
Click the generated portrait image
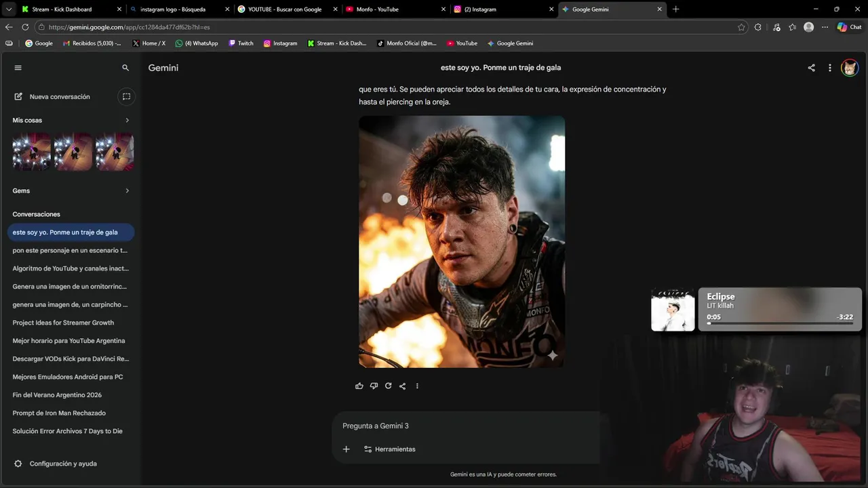pyautogui.click(x=462, y=242)
